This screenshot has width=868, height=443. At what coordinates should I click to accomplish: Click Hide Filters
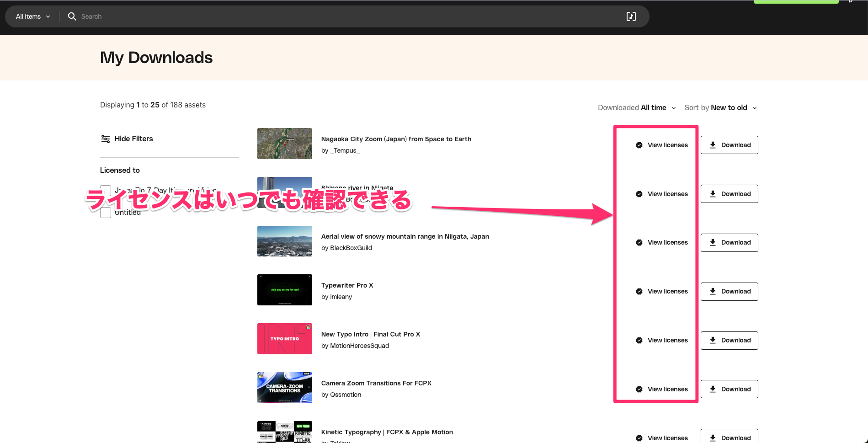[134, 139]
